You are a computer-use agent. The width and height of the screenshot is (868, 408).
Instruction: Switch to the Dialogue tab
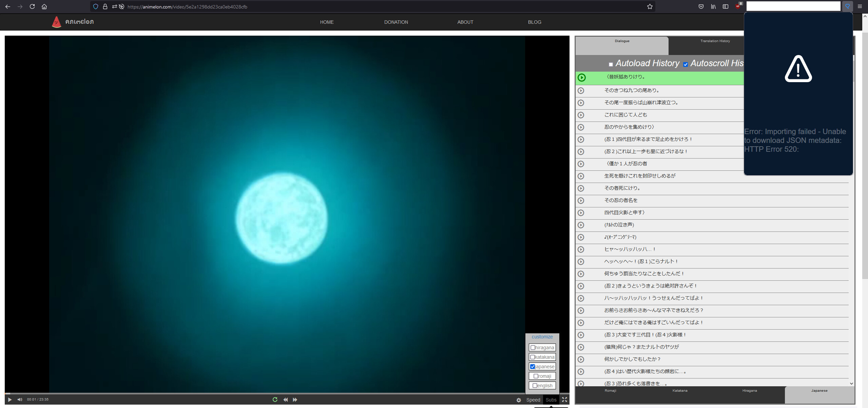[622, 45]
